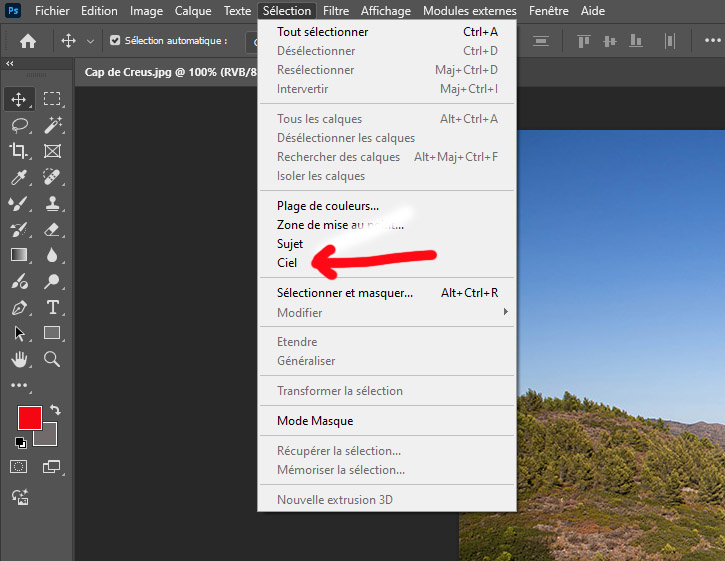
Task: Toggle Quick Mask mode icon
Action: tap(19, 467)
